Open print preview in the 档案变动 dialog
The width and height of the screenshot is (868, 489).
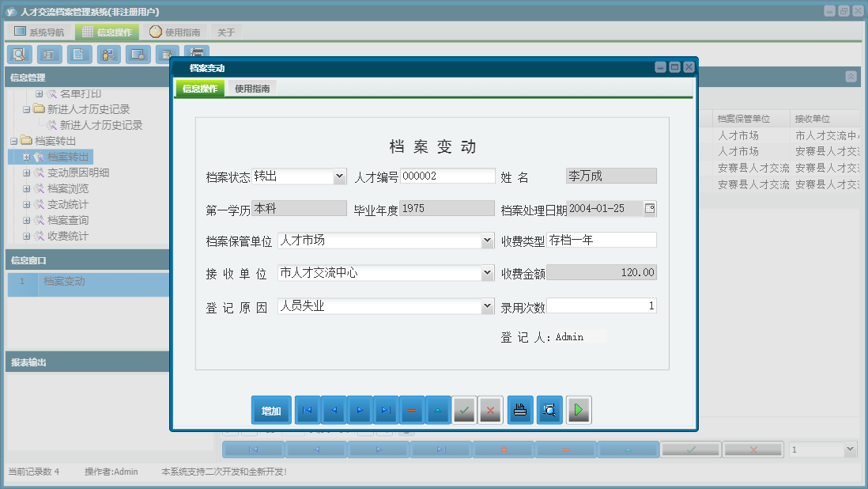[x=549, y=410]
